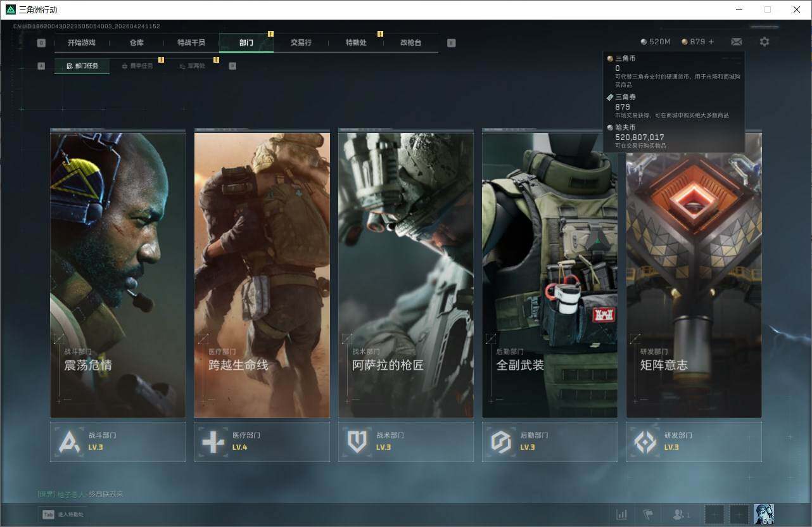Click the 进入特勤处 button
This screenshot has width=812, height=527.
(63, 514)
